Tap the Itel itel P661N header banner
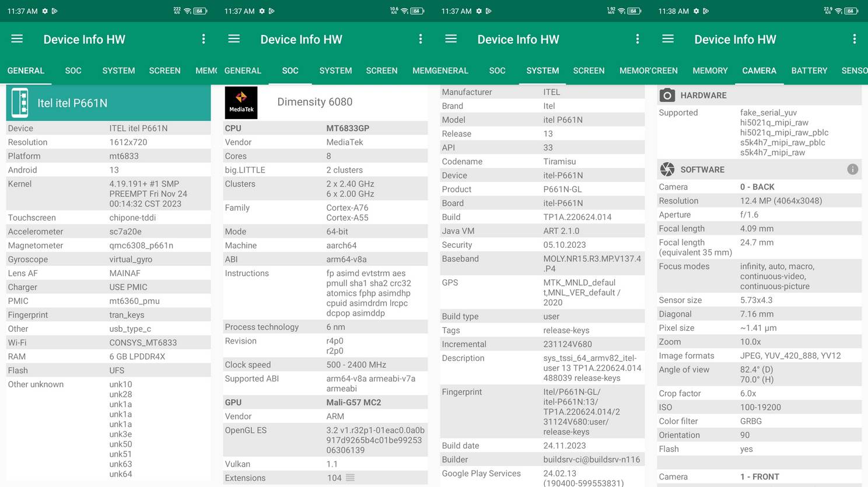 point(108,103)
